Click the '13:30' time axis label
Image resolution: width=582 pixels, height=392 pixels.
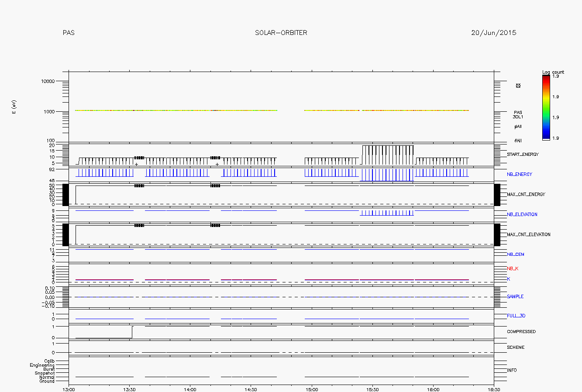click(x=129, y=390)
